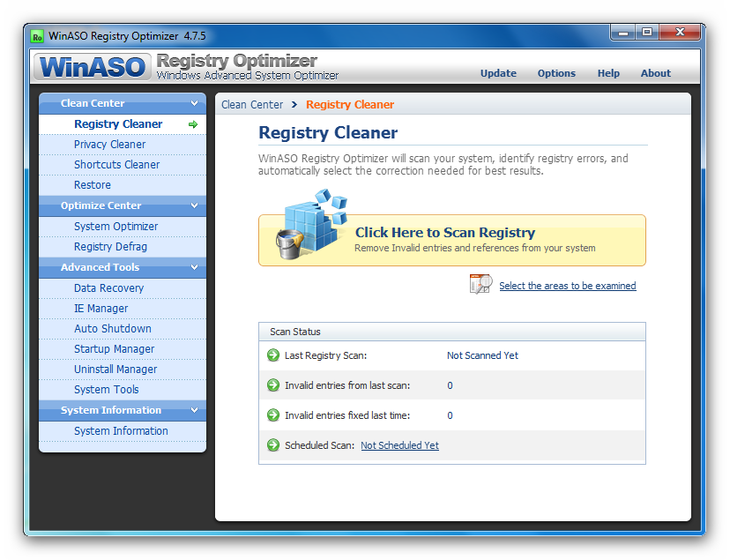Image resolution: width=730 pixels, height=560 pixels.
Task: Click green arrow icon next to Last Registry Scan
Action: [273, 355]
